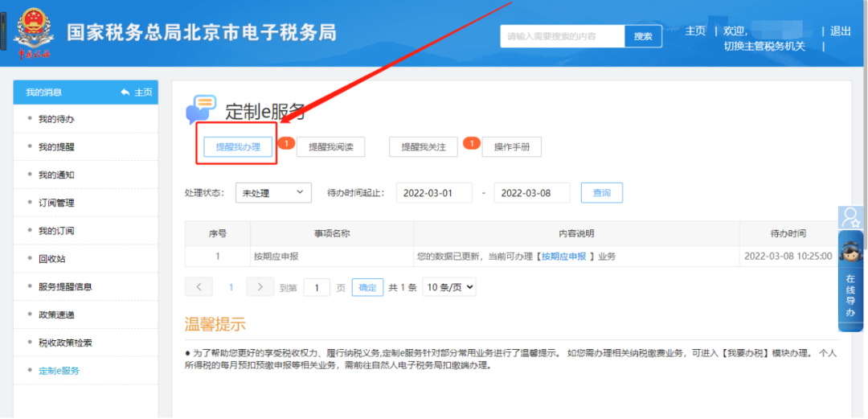Click the orange badge after 提醒我关注
Screen dimensions: 868x419
click(471, 143)
